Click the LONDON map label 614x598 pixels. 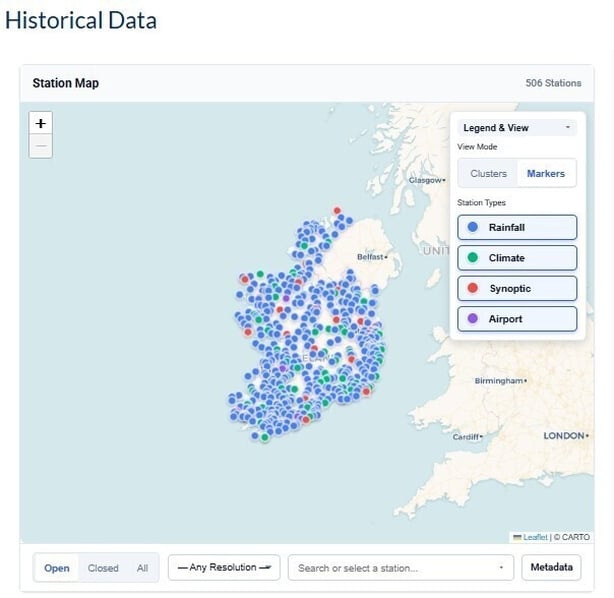(x=564, y=435)
